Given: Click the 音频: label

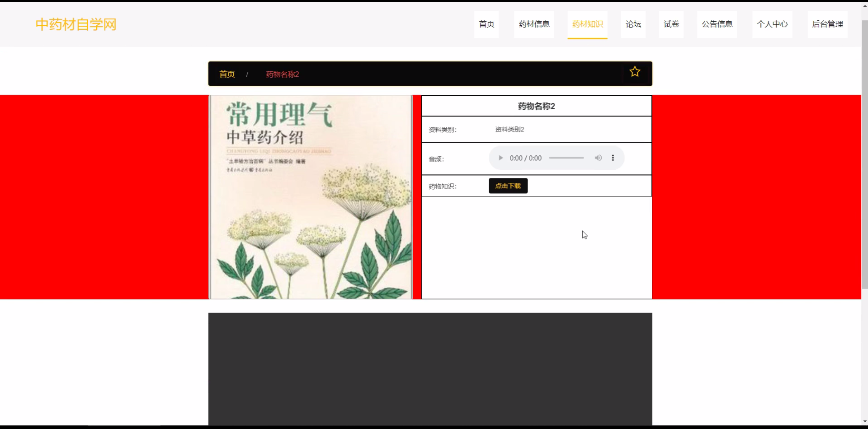Looking at the screenshot, I should click(437, 159).
